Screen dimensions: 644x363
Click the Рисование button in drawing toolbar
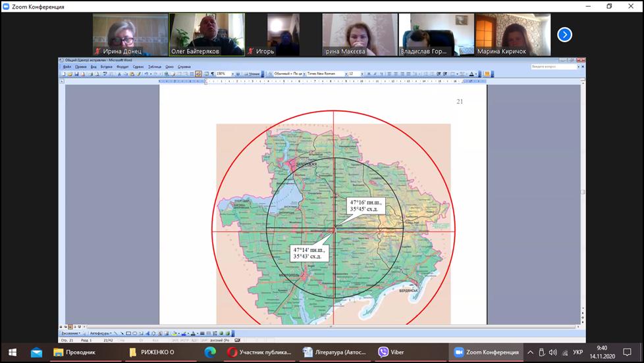(x=69, y=333)
